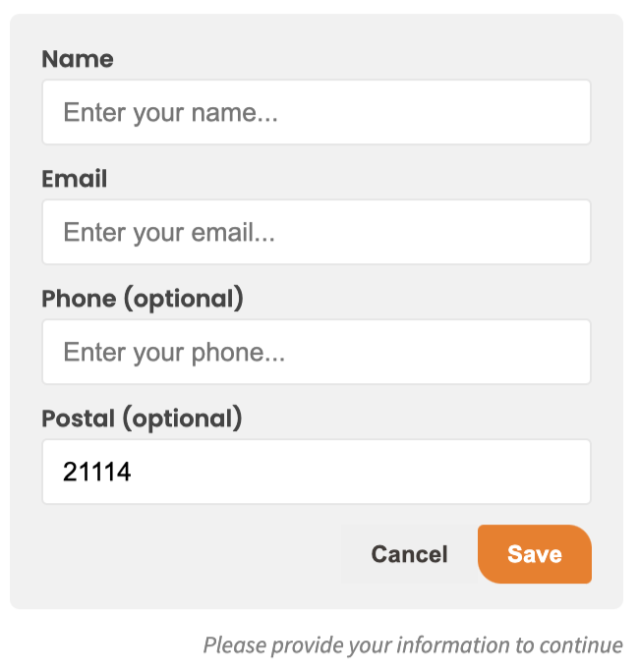
Task: Click the "Postal (optional)" label
Action: pyautogui.click(x=142, y=419)
